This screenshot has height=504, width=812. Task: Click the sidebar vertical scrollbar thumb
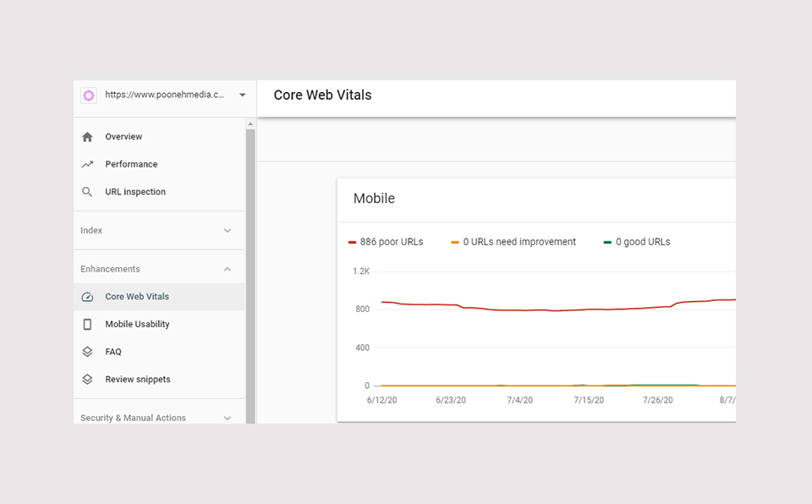[250, 276]
